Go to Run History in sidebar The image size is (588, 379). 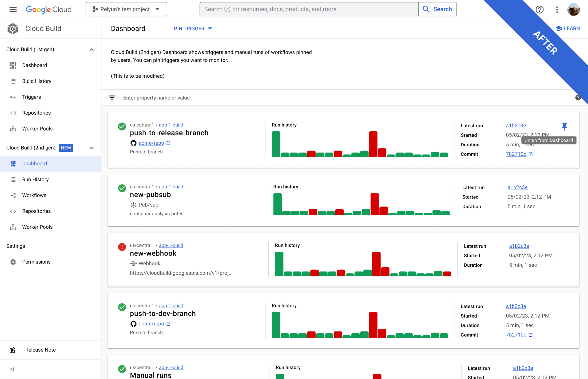click(36, 180)
